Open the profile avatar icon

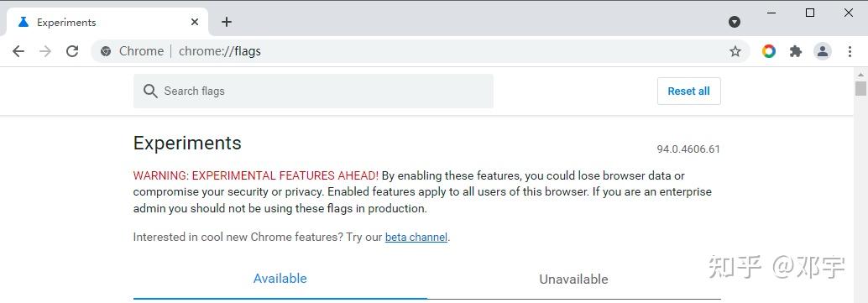823,51
